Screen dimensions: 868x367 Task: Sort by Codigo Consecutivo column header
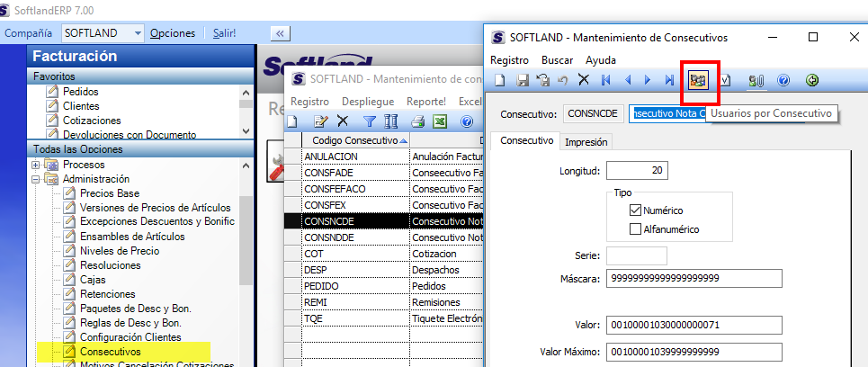[x=355, y=139]
